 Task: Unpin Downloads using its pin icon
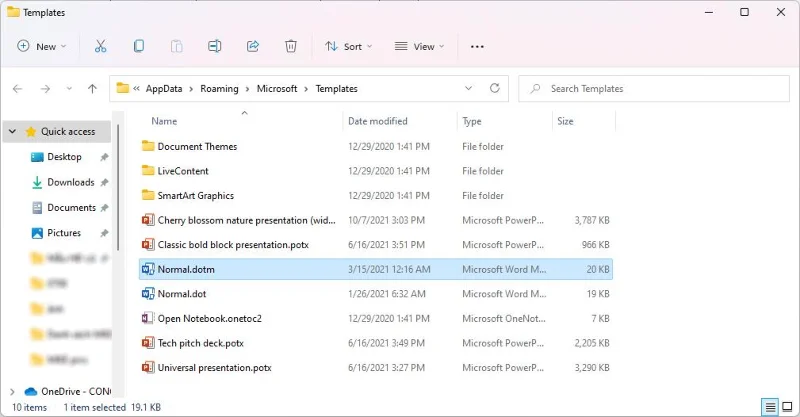(104, 182)
